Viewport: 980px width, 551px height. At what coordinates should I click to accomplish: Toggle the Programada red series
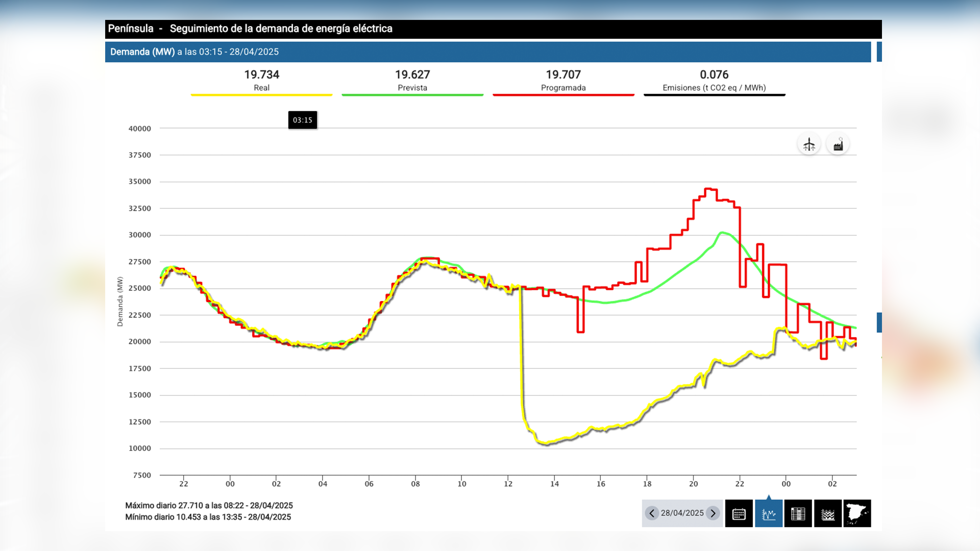click(x=563, y=81)
